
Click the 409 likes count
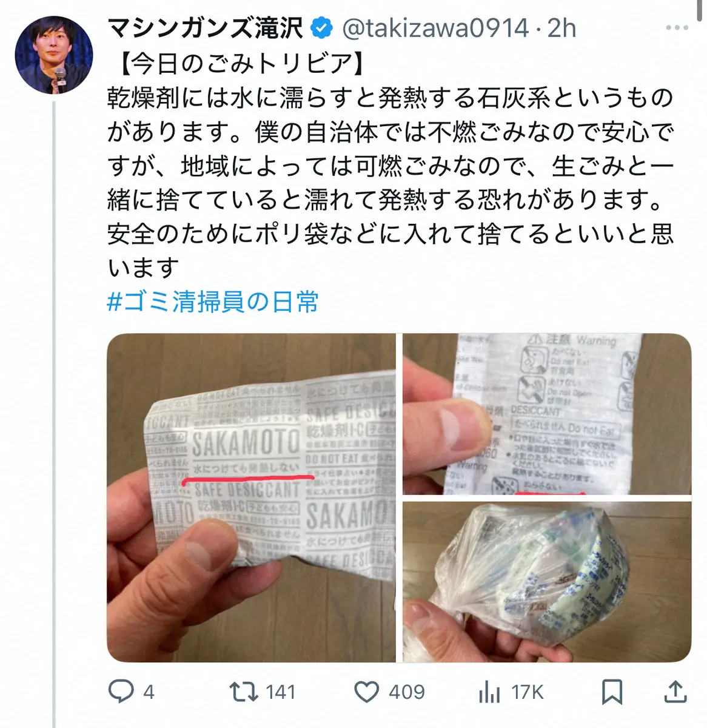pyautogui.click(x=406, y=692)
